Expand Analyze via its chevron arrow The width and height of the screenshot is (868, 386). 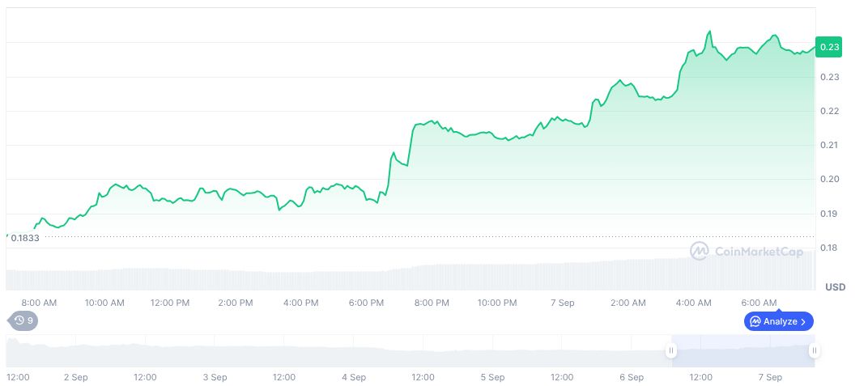803,321
